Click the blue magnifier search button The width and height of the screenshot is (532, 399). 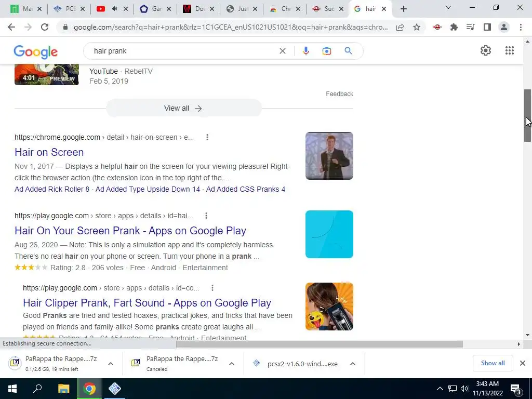point(348,51)
